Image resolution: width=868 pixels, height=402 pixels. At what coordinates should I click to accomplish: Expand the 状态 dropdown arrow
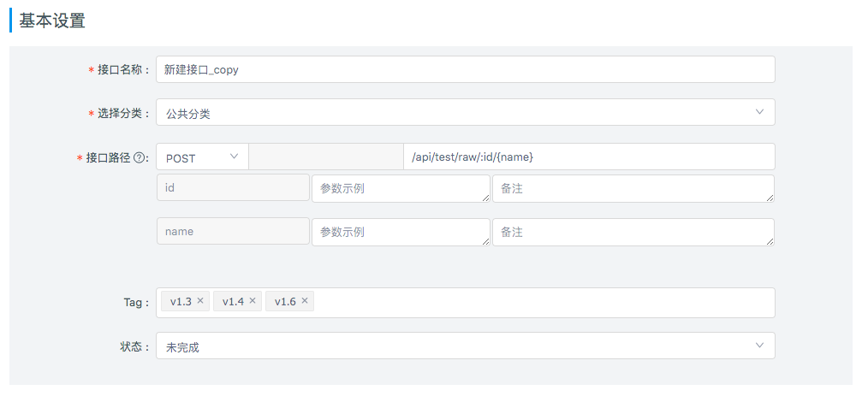tap(759, 346)
